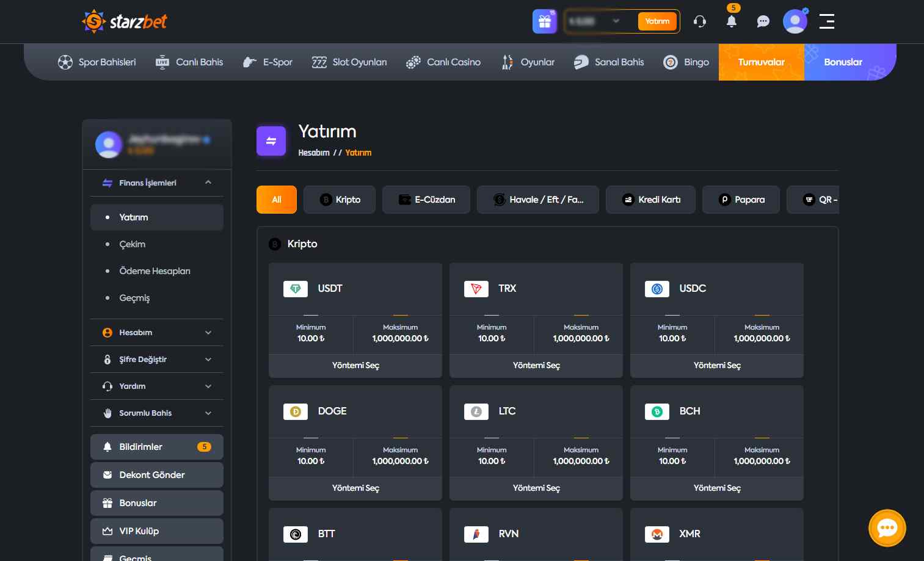Image resolution: width=924 pixels, height=561 pixels.
Task: Open Sanal Bahis section
Action: click(609, 62)
